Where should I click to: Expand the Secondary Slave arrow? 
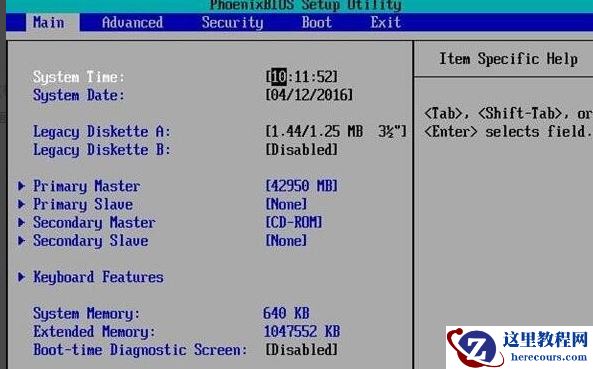22,240
